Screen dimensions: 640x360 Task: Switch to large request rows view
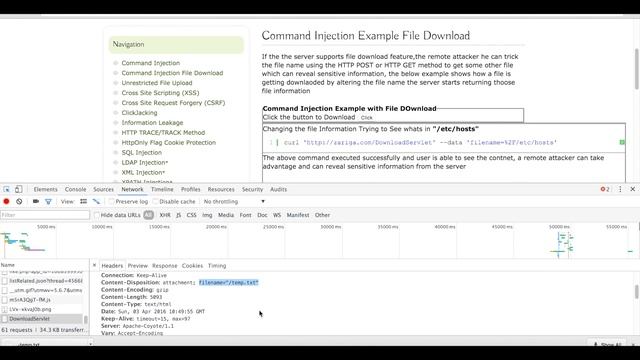point(84,202)
